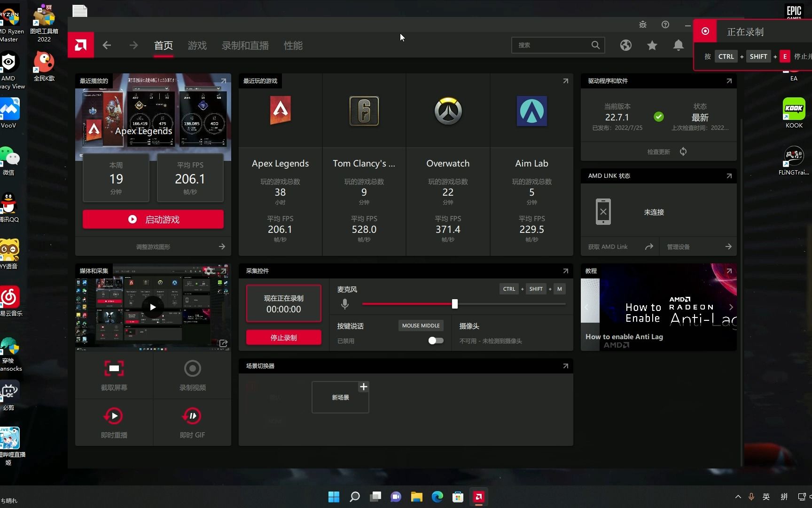Click the search magnifier icon
The height and width of the screenshot is (508, 812).
[595, 45]
